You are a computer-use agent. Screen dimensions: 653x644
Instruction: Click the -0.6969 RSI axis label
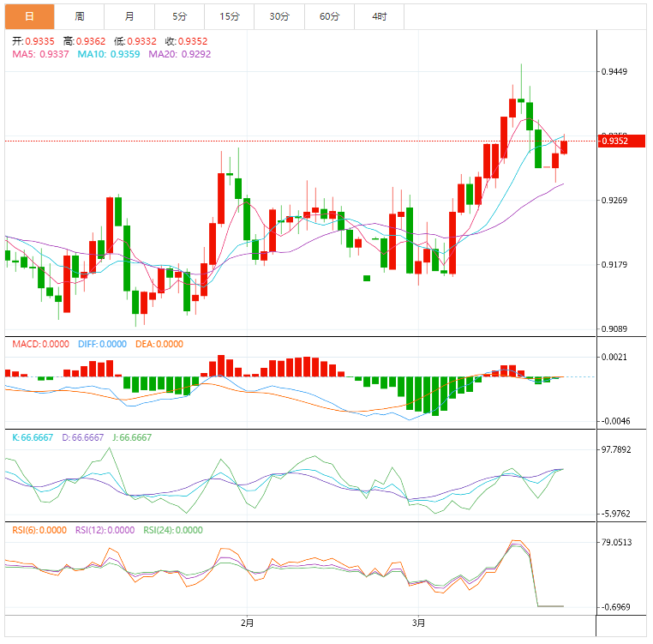pyautogui.click(x=615, y=607)
